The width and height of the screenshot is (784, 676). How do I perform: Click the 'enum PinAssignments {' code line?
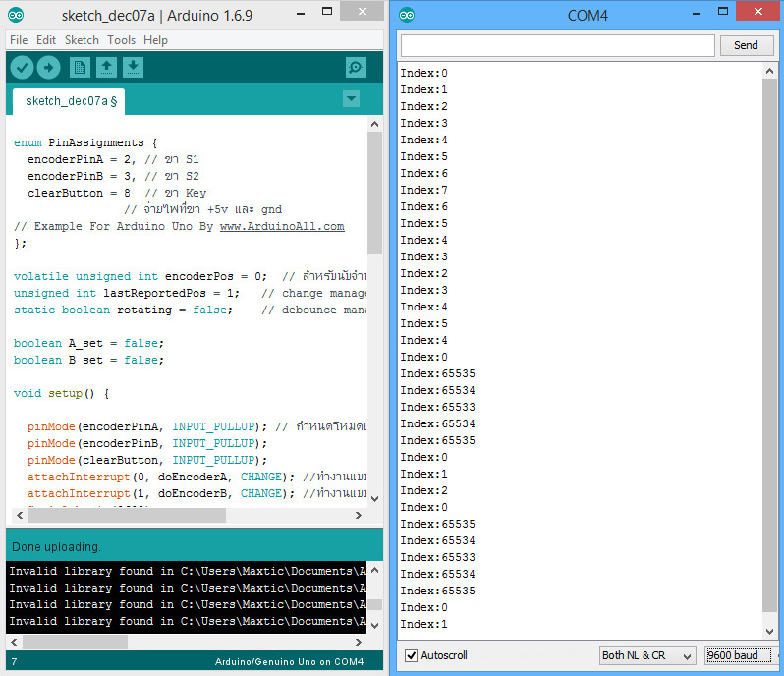click(x=85, y=143)
